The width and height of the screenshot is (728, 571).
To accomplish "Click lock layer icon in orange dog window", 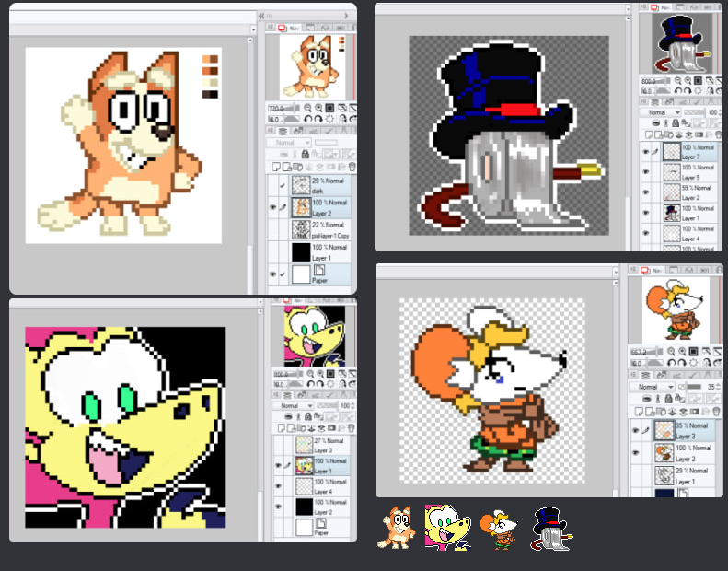I will (x=305, y=154).
